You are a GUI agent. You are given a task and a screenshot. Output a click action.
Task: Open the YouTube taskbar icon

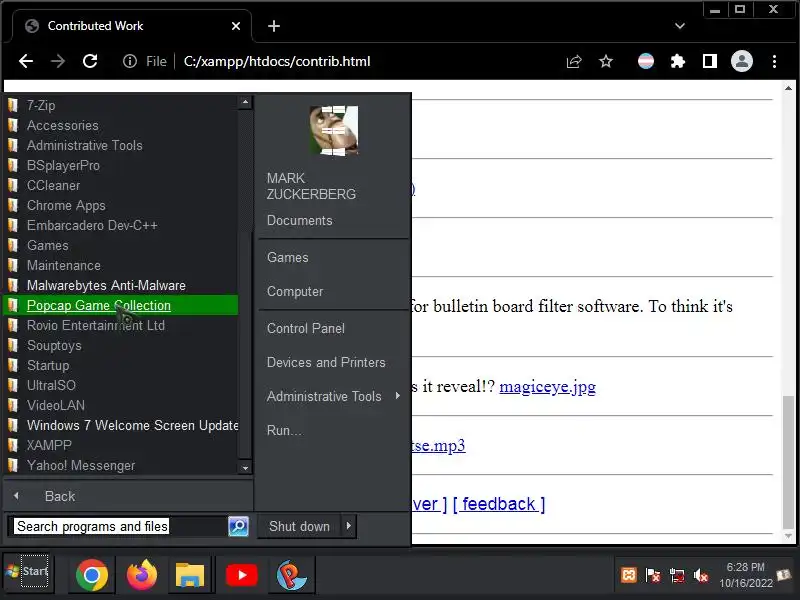[241, 575]
